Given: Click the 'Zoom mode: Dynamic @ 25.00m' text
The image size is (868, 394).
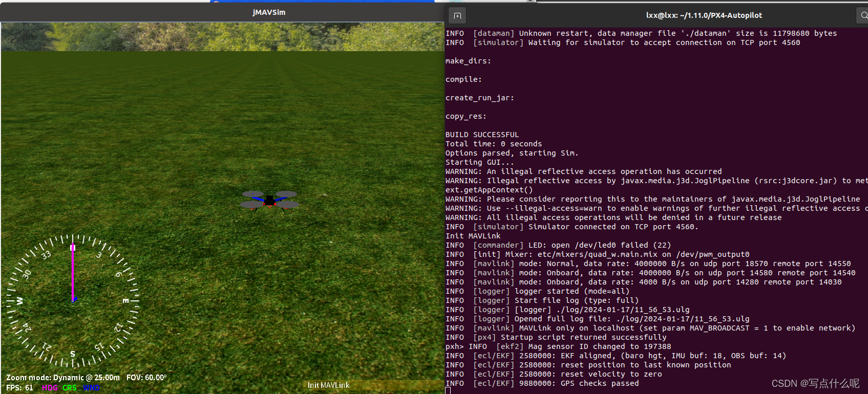Looking at the screenshot, I should pyautogui.click(x=63, y=378).
